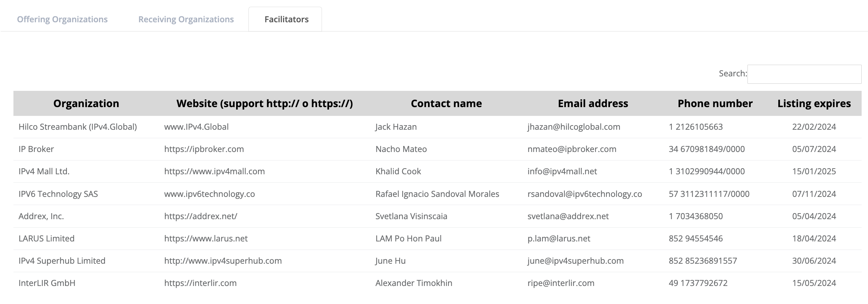The width and height of the screenshot is (868, 304).
Task: Click the ripe@interlir.com email address
Action: [x=561, y=283]
